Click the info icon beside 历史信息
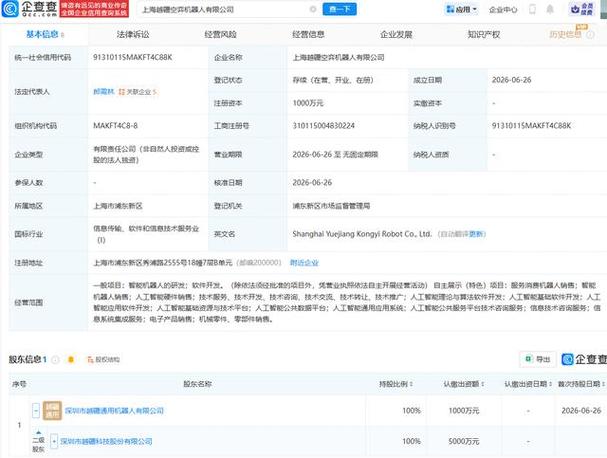The width and height of the screenshot is (607, 458). pyautogui.click(x=590, y=35)
